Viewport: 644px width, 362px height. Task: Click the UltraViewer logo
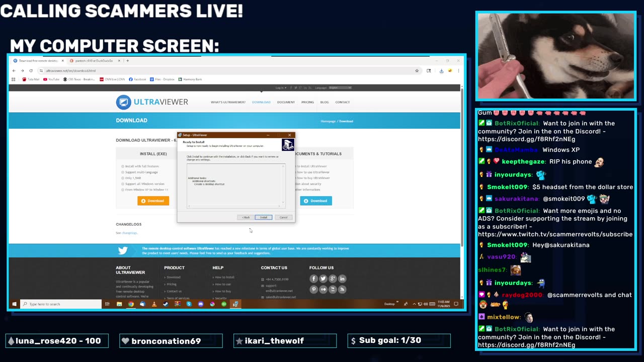click(x=152, y=102)
